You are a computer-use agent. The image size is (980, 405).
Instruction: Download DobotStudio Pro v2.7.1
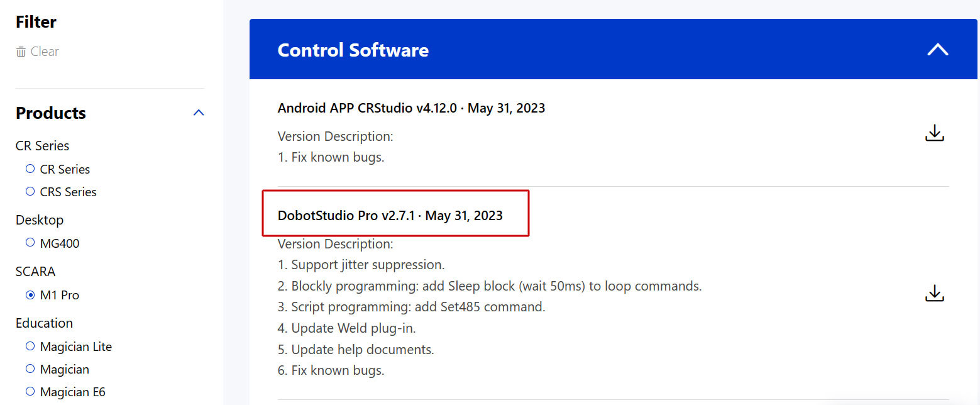(935, 293)
